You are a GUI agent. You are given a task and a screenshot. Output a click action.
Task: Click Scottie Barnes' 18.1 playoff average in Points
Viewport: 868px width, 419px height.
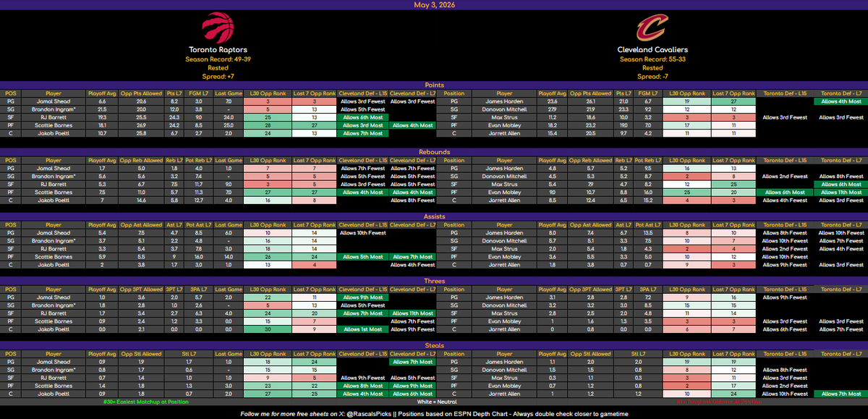point(101,125)
